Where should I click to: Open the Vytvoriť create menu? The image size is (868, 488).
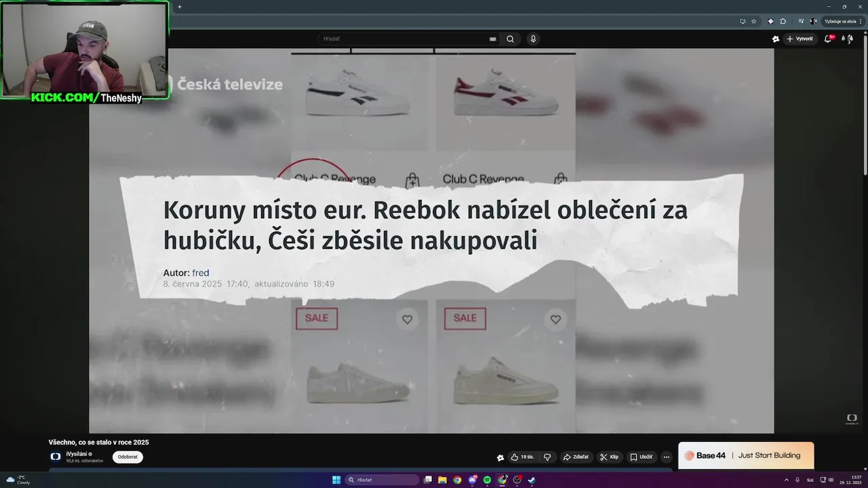pos(800,39)
